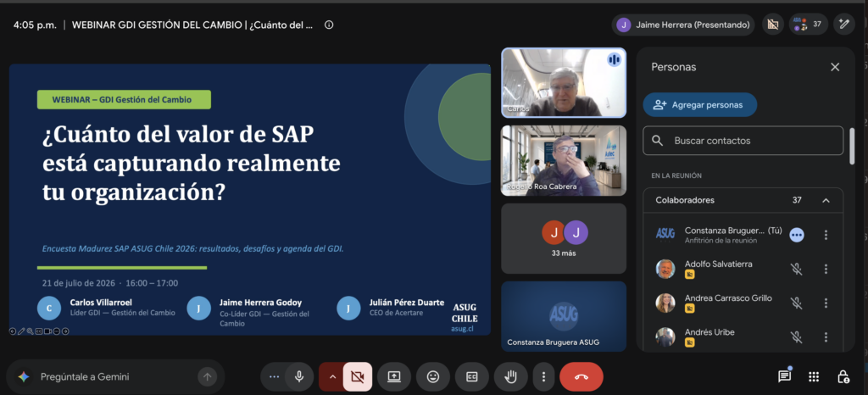
Task: Click slide subtitles control icon
Action: (39, 331)
